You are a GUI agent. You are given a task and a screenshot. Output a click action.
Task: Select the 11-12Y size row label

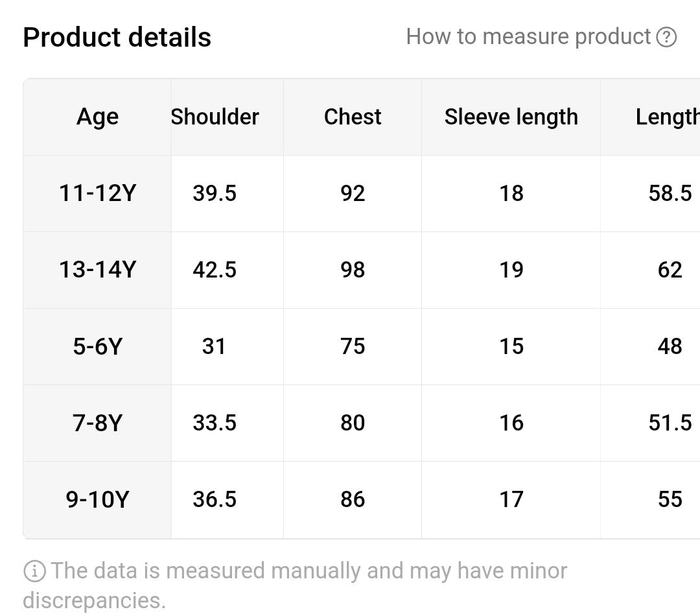point(97,193)
